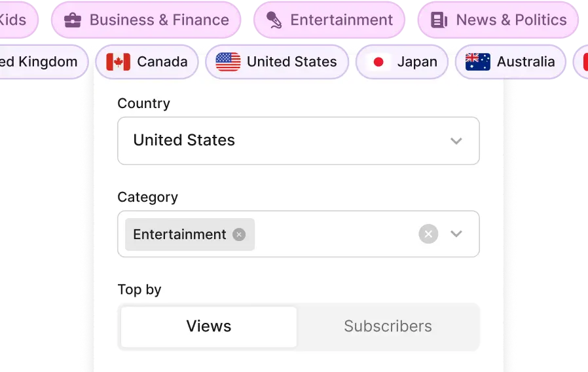
Task: Click the Japan country chip label
Action: 417,62
